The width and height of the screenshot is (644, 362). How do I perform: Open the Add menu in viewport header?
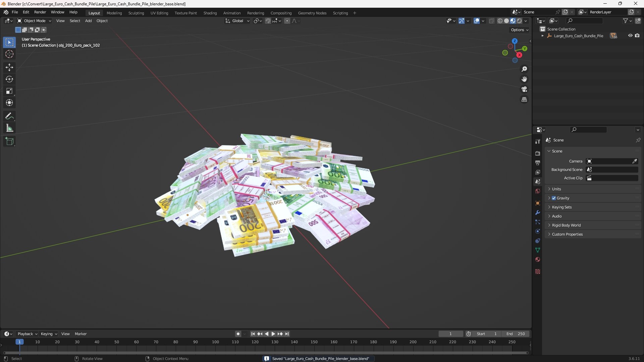(88, 21)
